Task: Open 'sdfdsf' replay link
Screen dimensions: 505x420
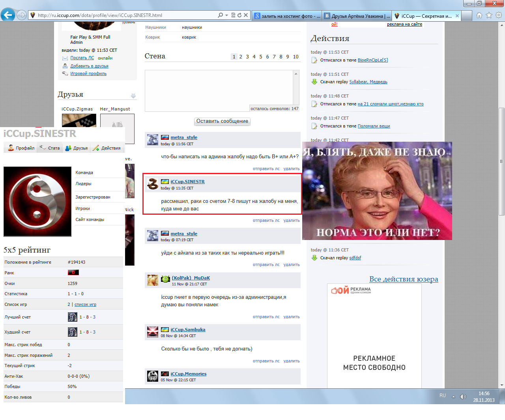Action: pos(355,258)
